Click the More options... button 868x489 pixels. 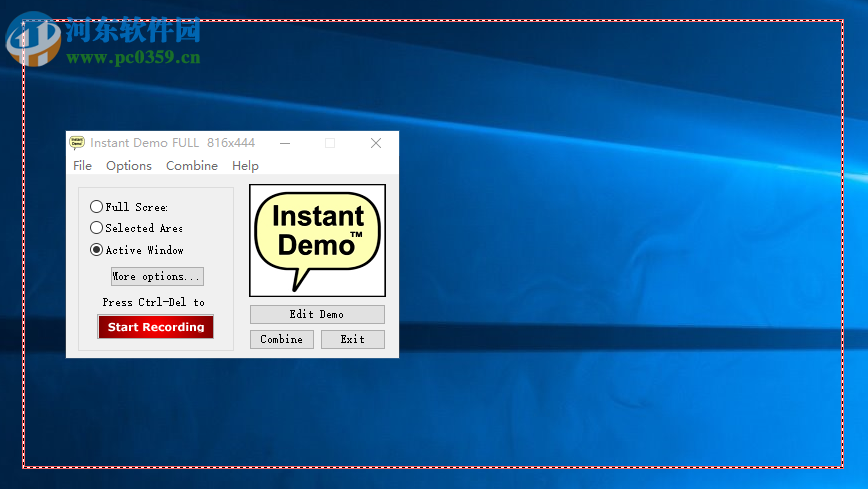157,276
